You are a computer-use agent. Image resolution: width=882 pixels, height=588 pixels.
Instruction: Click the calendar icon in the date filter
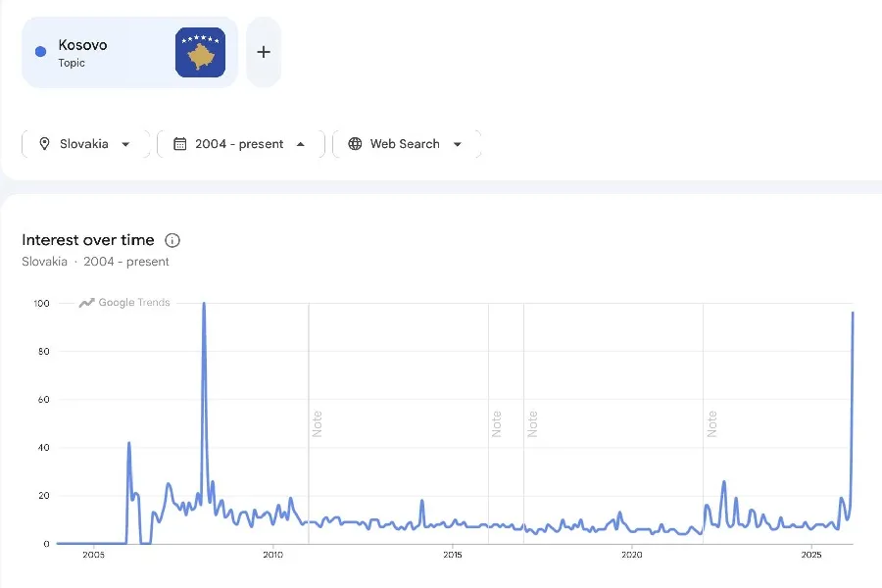click(179, 144)
